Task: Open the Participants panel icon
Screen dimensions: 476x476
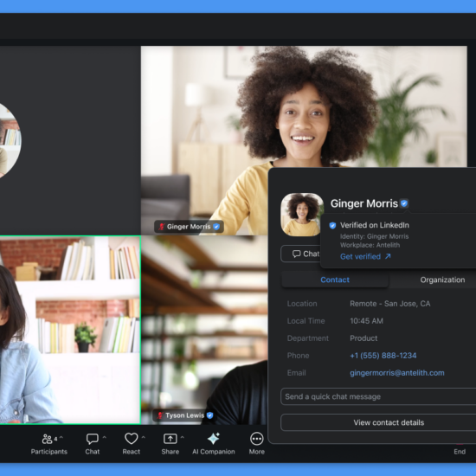Action: (x=47, y=439)
